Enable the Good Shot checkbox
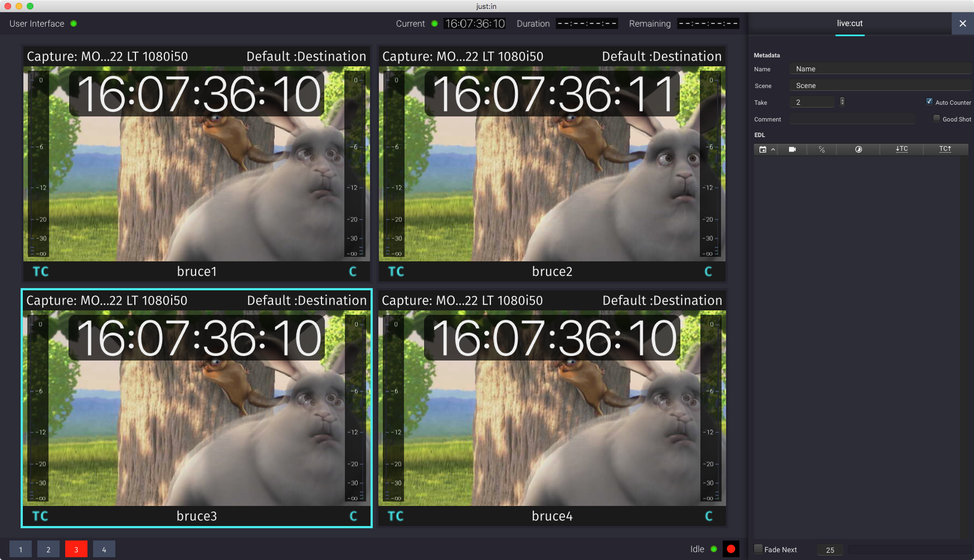 coord(937,118)
